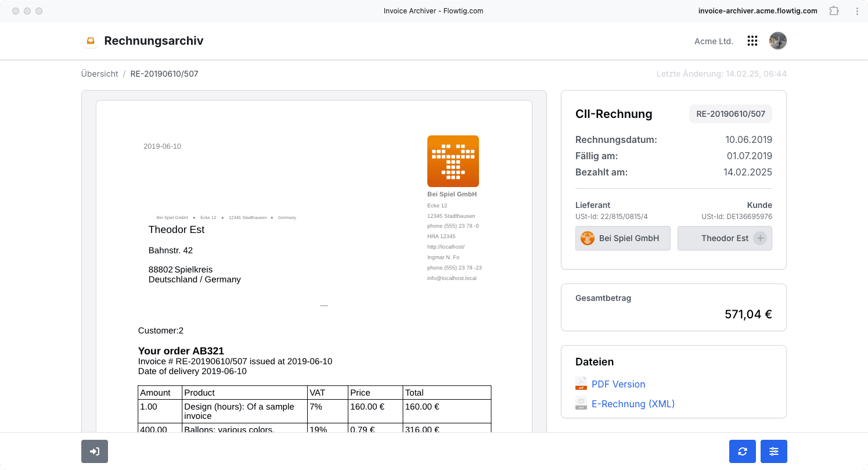Click the browser extensions puzzle icon
The width and height of the screenshot is (868, 470).
[x=834, y=10]
